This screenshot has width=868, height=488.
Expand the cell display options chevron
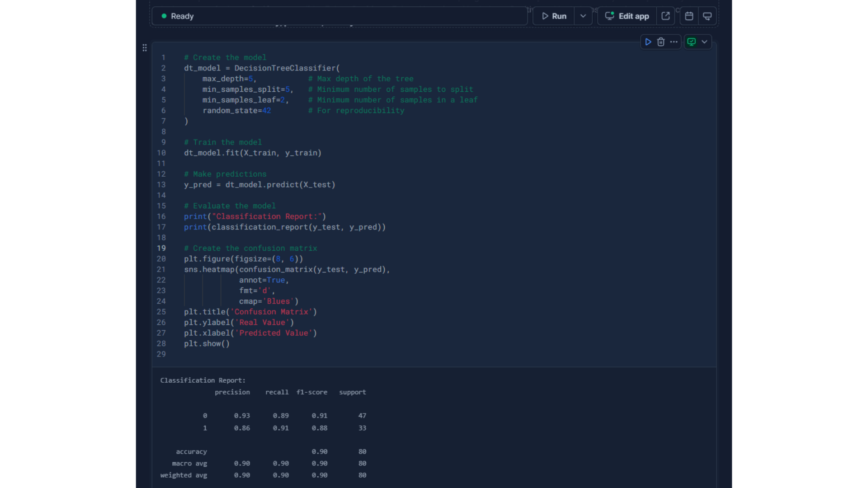click(704, 42)
